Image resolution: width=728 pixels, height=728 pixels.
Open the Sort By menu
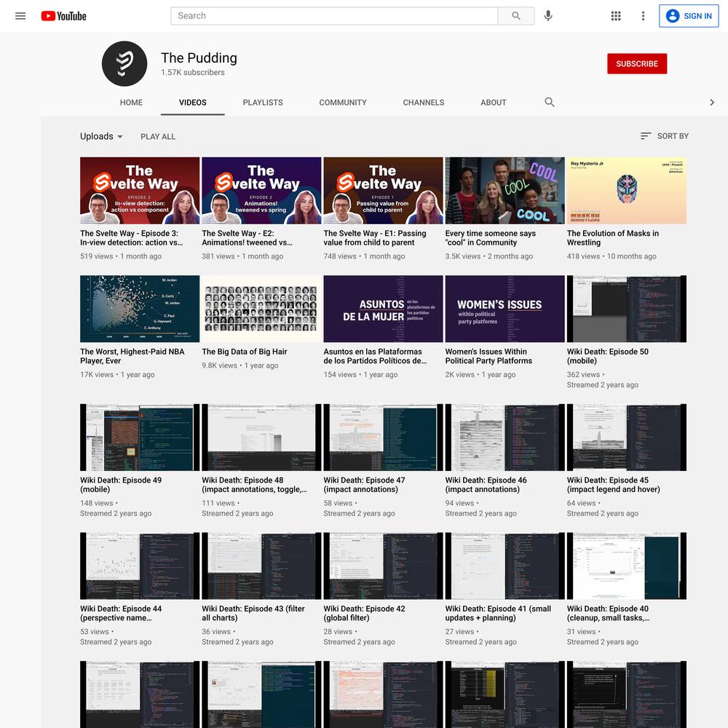pos(665,136)
